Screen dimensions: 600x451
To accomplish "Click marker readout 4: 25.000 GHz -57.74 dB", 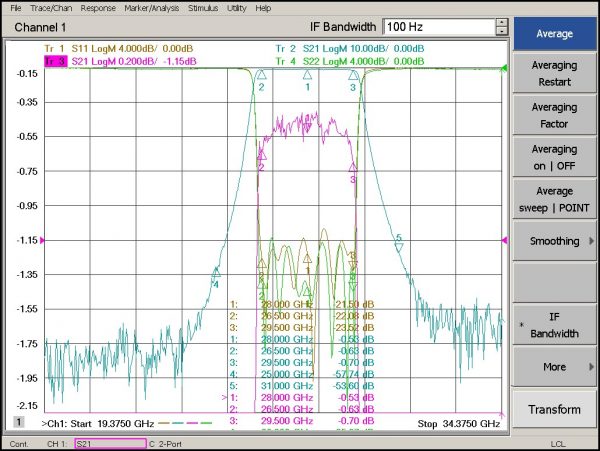I will pyautogui.click(x=302, y=374).
